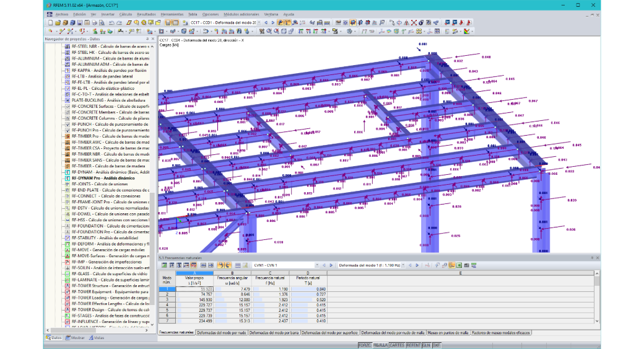This screenshot has width=644, height=349.
Task: Select mode 1 row header in table
Action: 167,289
